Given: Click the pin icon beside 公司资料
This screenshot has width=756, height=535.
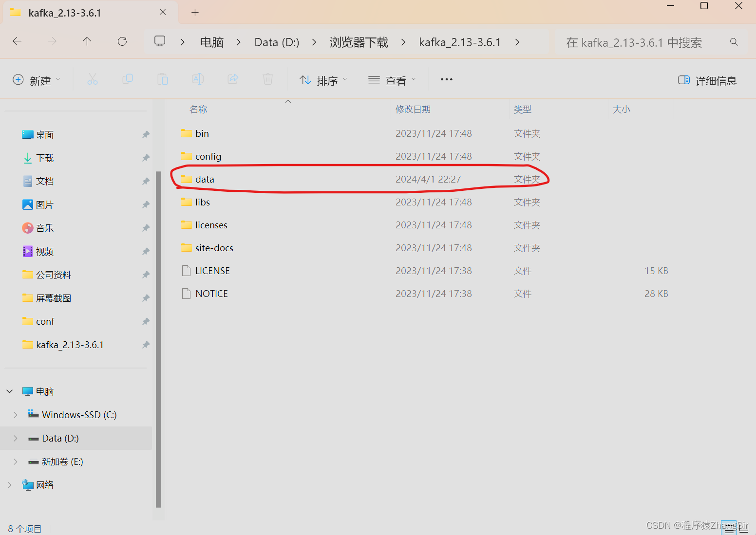Looking at the screenshot, I should pyautogui.click(x=146, y=275).
